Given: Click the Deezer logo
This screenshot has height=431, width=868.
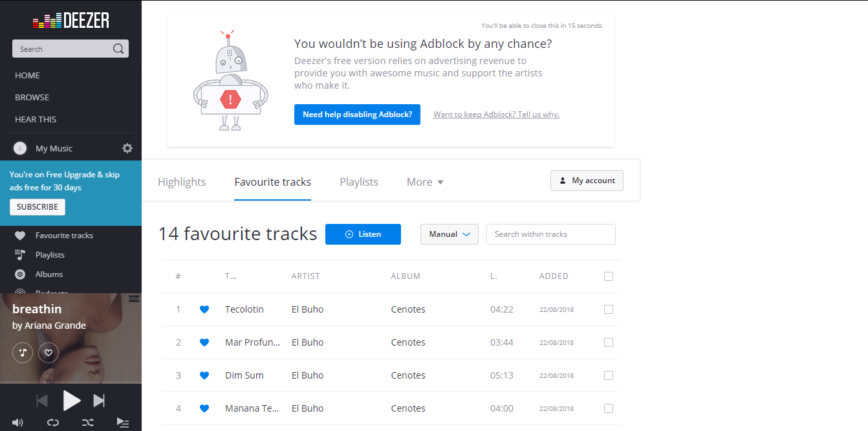Looking at the screenshot, I should 69,20.
